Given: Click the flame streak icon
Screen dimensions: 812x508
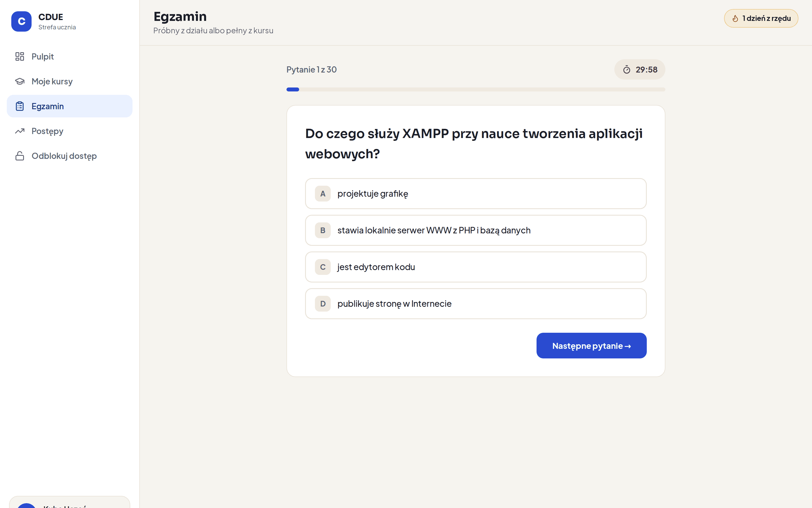Looking at the screenshot, I should [735, 18].
